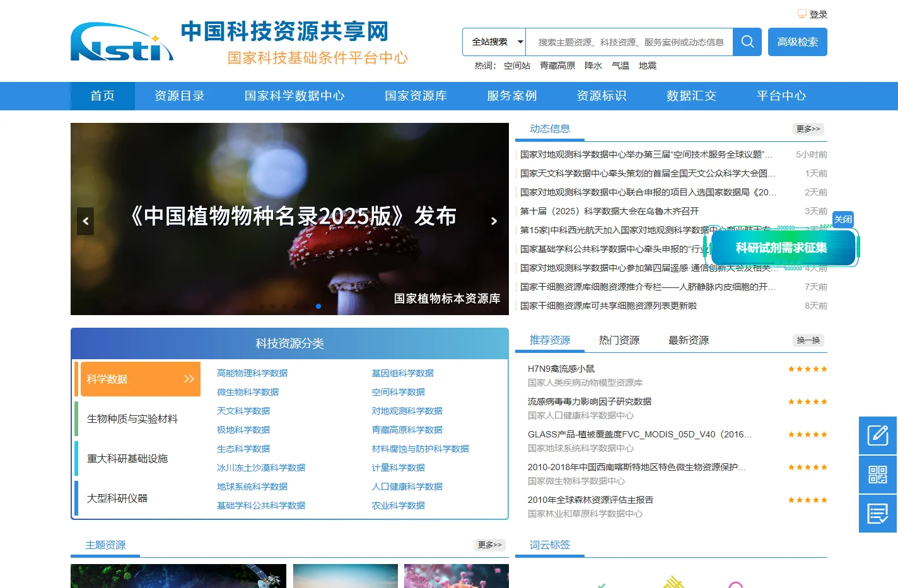The width and height of the screenshot is (898, 588).
Task: Open resource 2010年全球森林资源评估主报告
Action: (x=590, y=500)
